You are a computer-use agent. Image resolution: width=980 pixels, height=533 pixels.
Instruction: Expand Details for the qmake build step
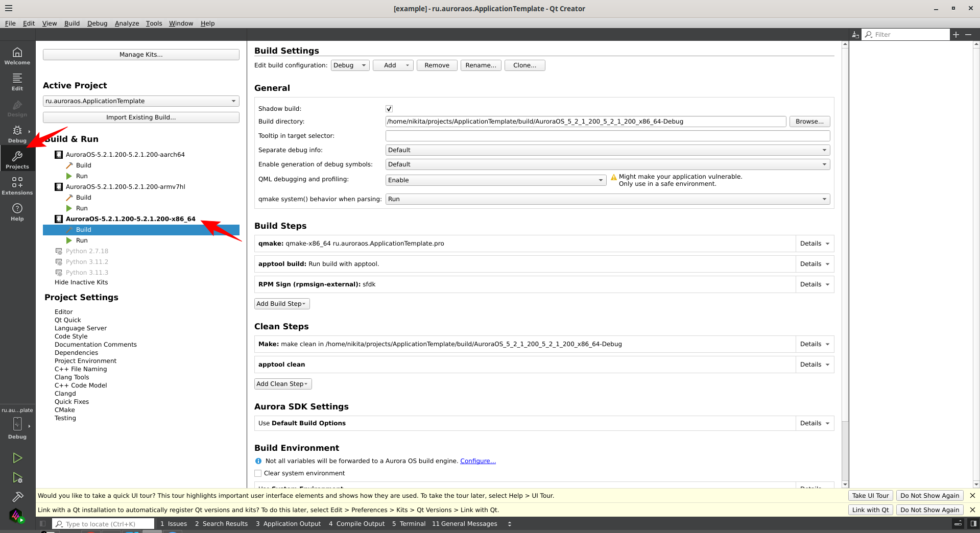pos(815,244)
